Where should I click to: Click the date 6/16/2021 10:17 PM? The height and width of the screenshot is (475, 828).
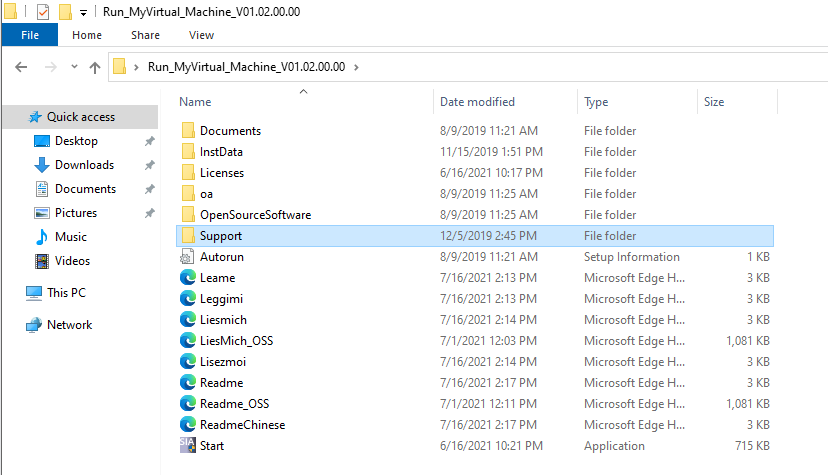(x=491, y=173)
